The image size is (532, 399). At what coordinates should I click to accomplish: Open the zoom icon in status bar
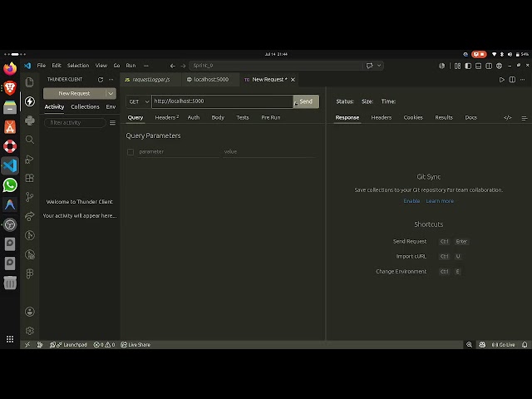[469, 344]
